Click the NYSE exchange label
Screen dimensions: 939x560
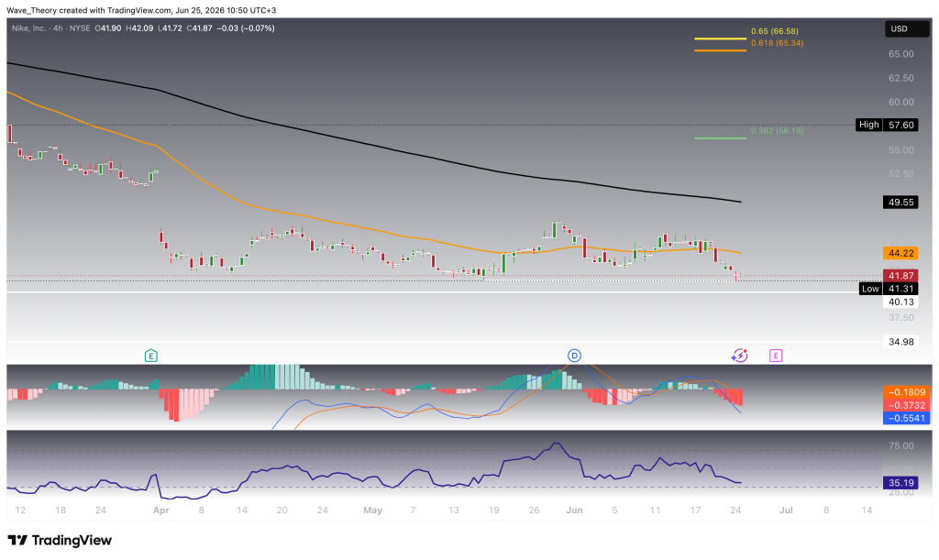click(80, 28)
